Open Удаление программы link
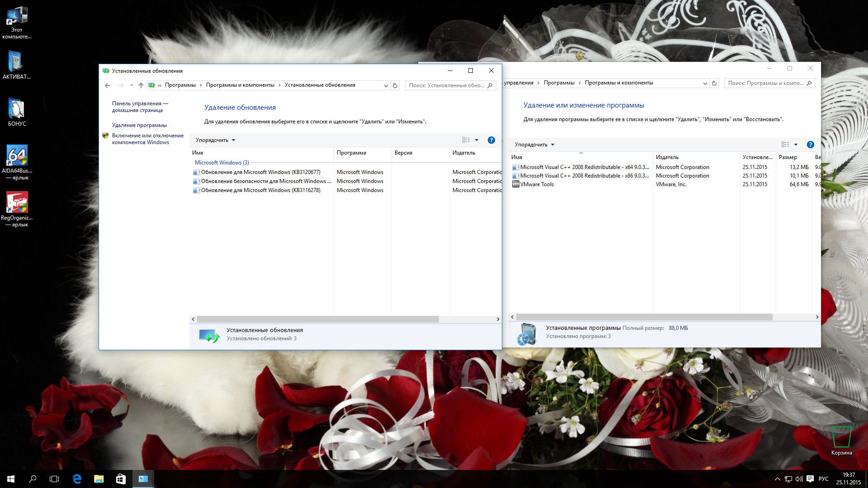 139,125
